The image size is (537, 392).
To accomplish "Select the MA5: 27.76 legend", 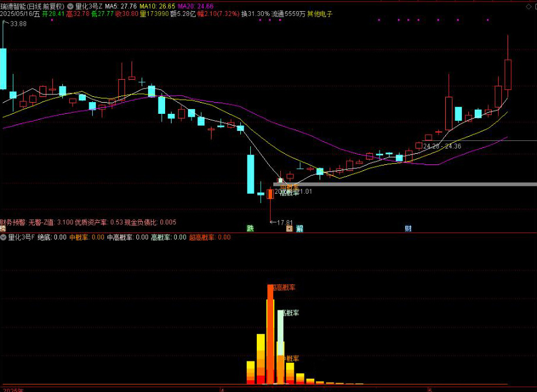I will pyautogui.click(x=121, y=6).
